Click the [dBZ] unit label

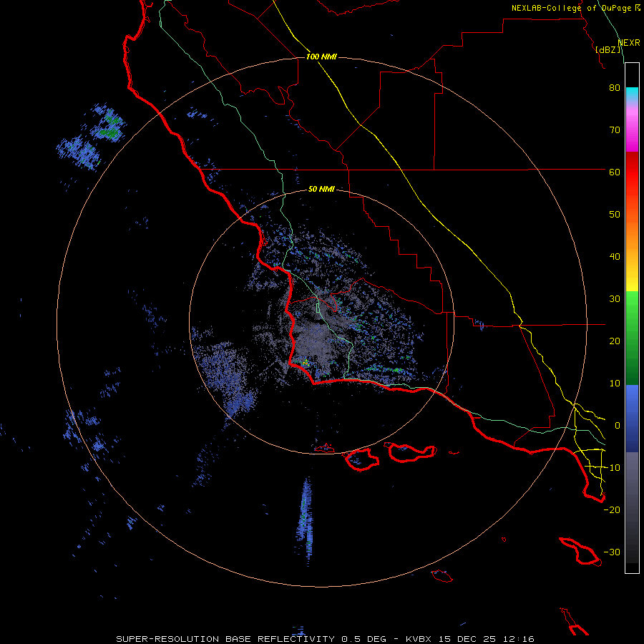tap(608, 49)
